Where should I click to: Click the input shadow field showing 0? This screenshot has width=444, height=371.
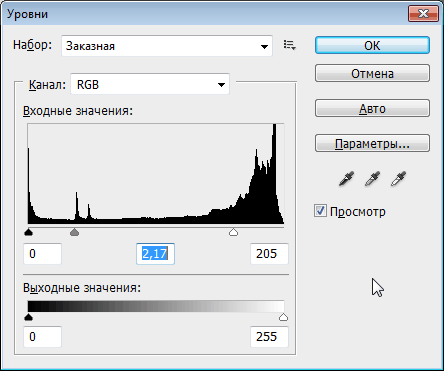click(42, 254)
